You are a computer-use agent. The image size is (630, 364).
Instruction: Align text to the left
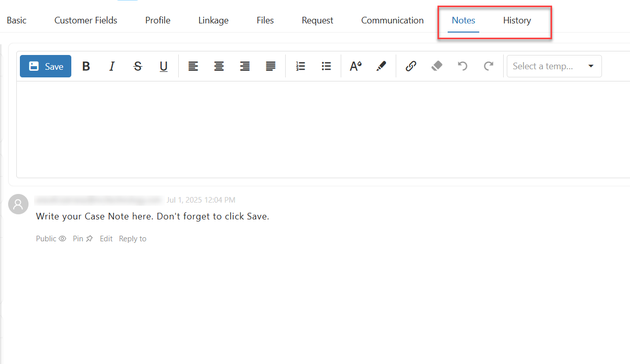coord(193,66)
